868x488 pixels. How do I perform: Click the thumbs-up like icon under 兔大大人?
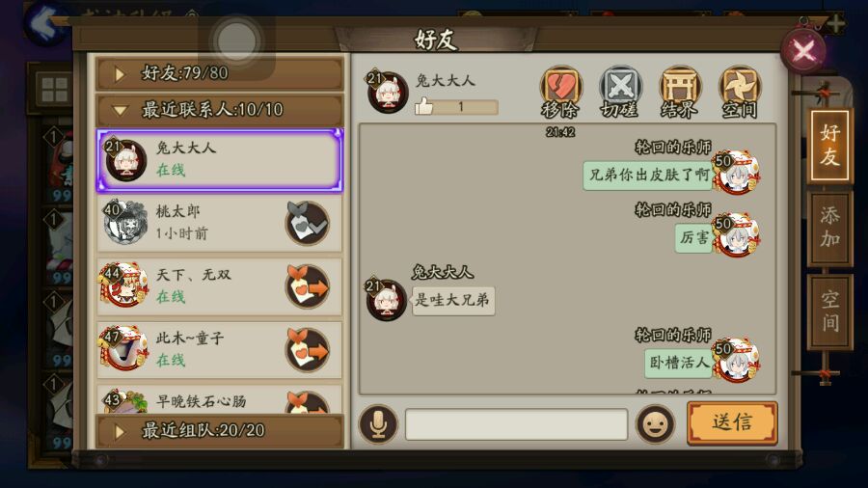tap(424, 106)
